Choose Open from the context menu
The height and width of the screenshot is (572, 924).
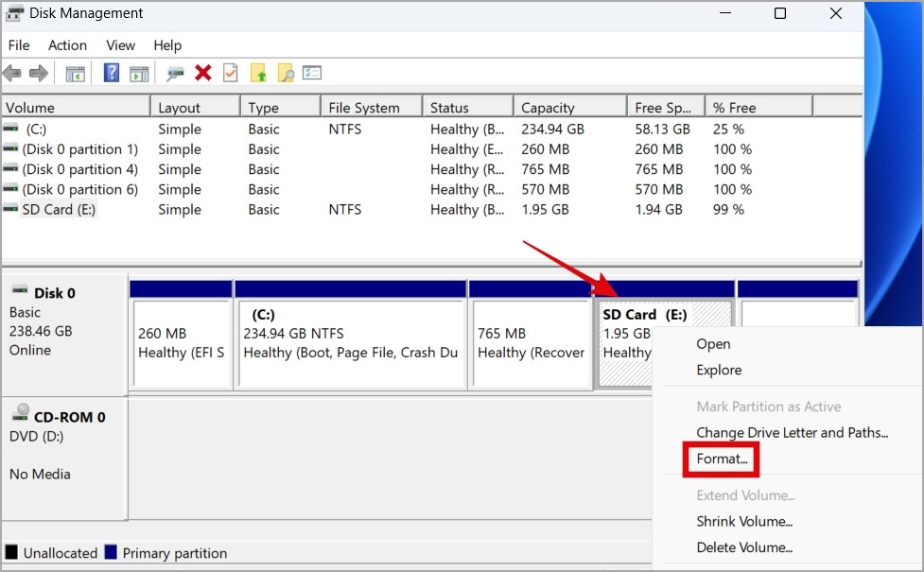pyautogui.click(x=713, y=344)
